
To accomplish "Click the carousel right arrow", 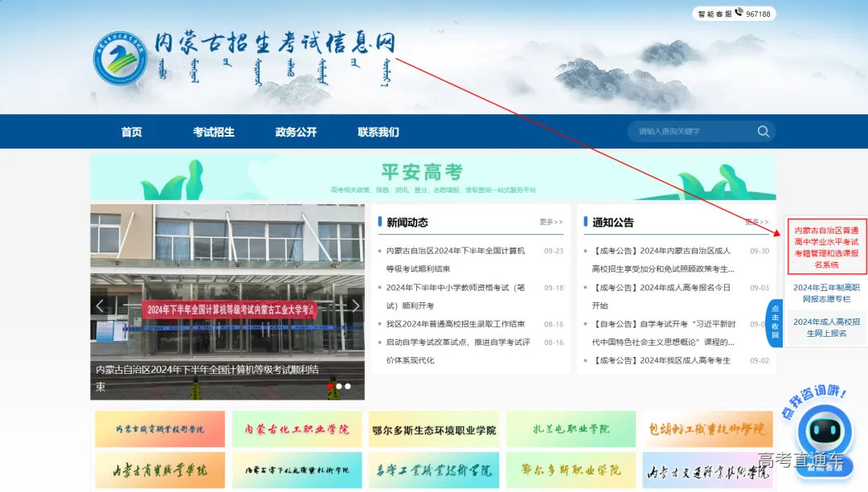I will pos(355,305).
